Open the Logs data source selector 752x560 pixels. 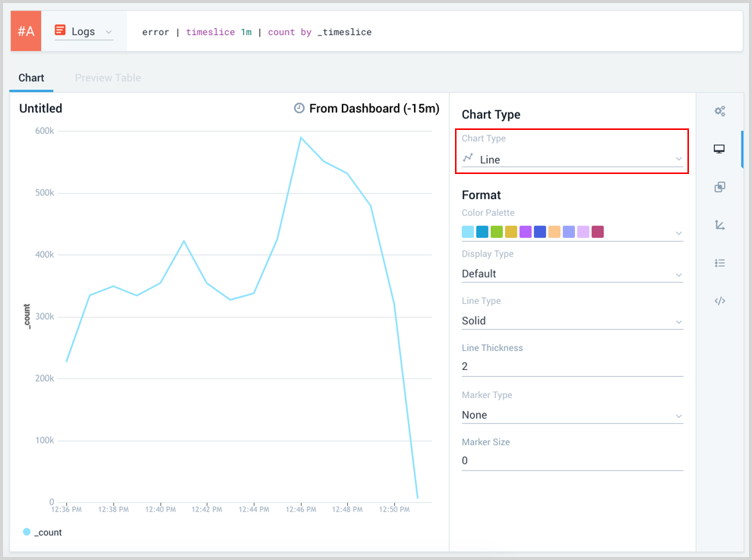(x=84, y=31)
